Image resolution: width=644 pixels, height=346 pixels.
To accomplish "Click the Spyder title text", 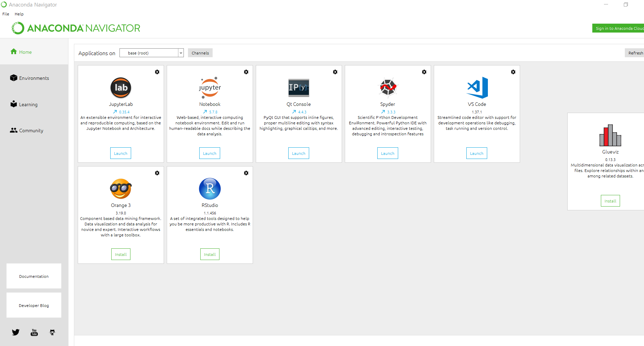I will [388, 104].
